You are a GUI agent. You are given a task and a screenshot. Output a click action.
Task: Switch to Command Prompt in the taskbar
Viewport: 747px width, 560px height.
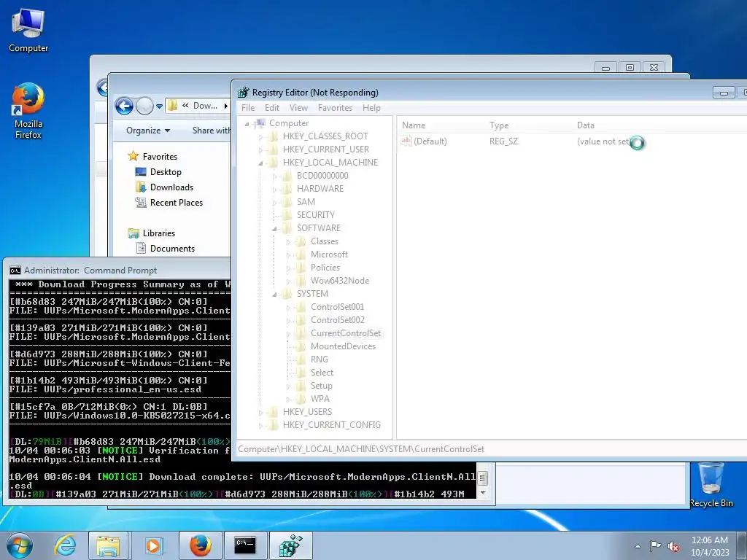[x=245, y=545]
